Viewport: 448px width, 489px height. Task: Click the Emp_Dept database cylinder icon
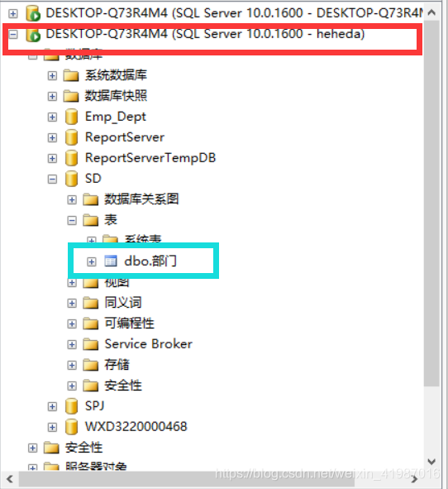(71, 117)
